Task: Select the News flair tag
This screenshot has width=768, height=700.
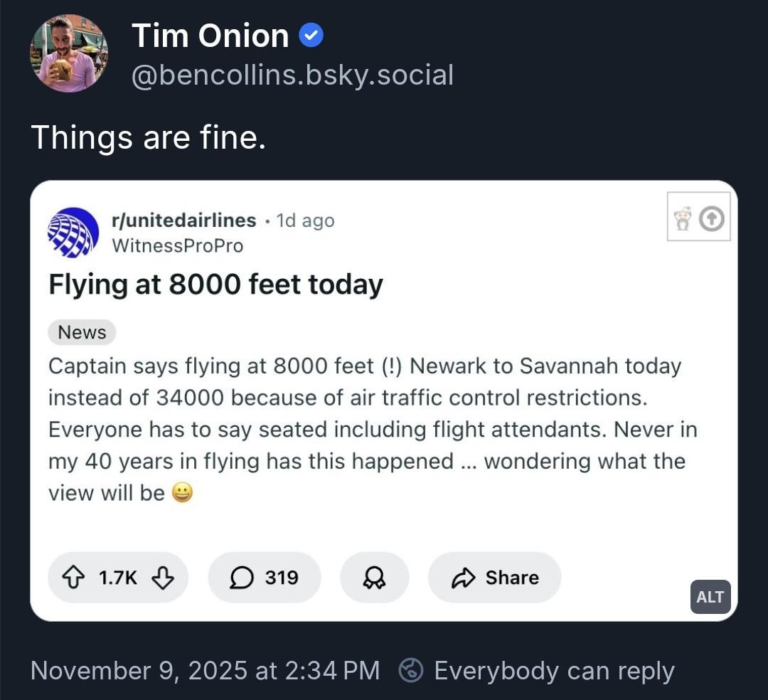Action: [82, 332]
